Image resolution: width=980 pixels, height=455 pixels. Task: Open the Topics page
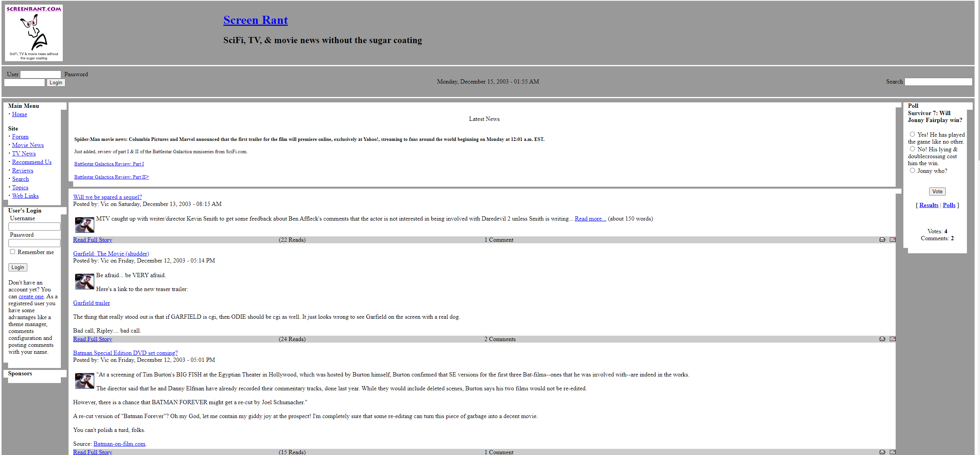point(20,187)
